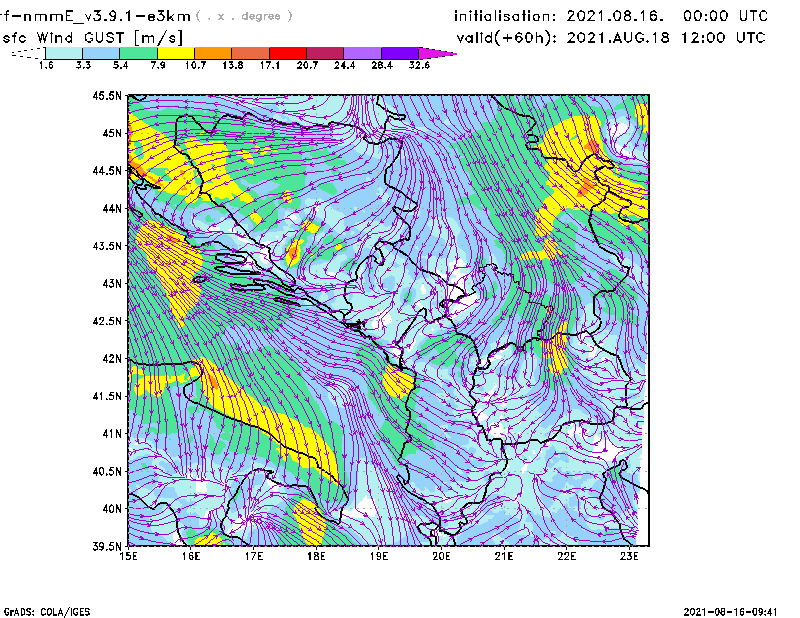The height and width of the screenshot is (618, 800).
Task: Click the initialisation date 2021.08.16.
Action: [615, 16]
